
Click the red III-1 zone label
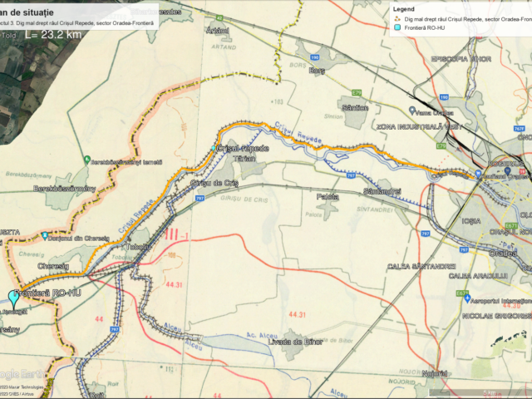[177, 234]
